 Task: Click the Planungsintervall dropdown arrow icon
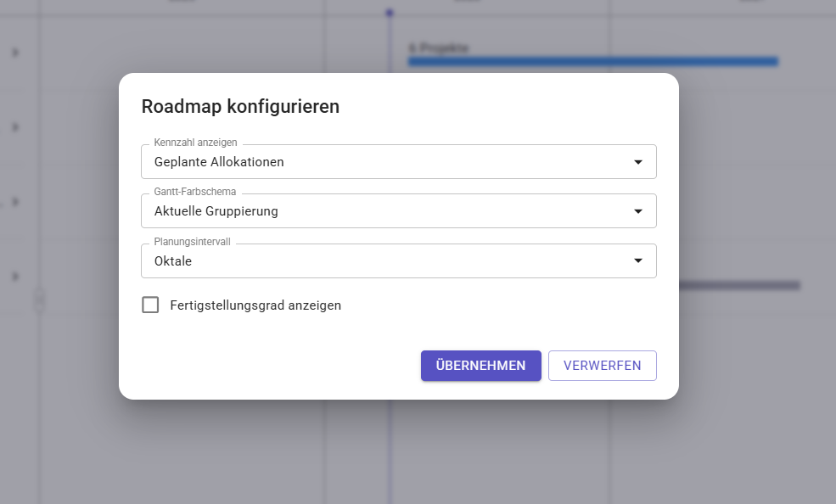tap(638, 260)
